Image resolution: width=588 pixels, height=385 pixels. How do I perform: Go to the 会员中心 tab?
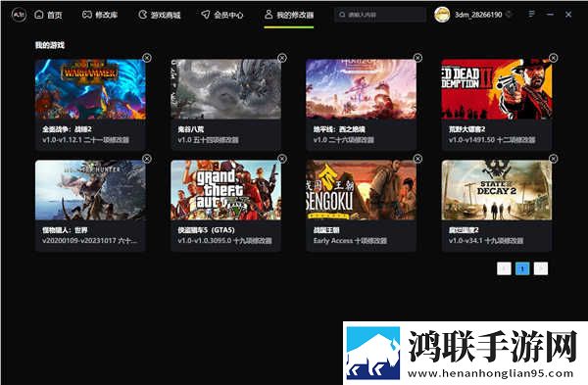point(222,15)
